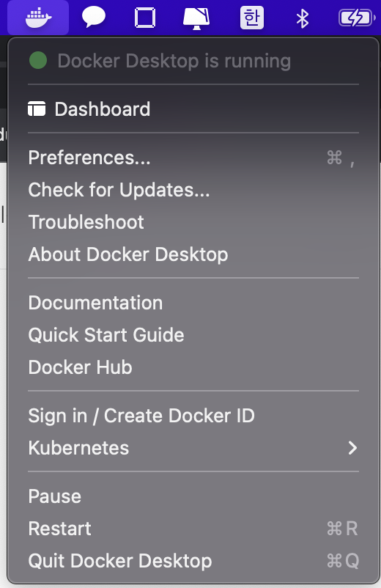381x588 pixels.
Task: Launch the Quick Start Guide
Action: click(193, 335)
